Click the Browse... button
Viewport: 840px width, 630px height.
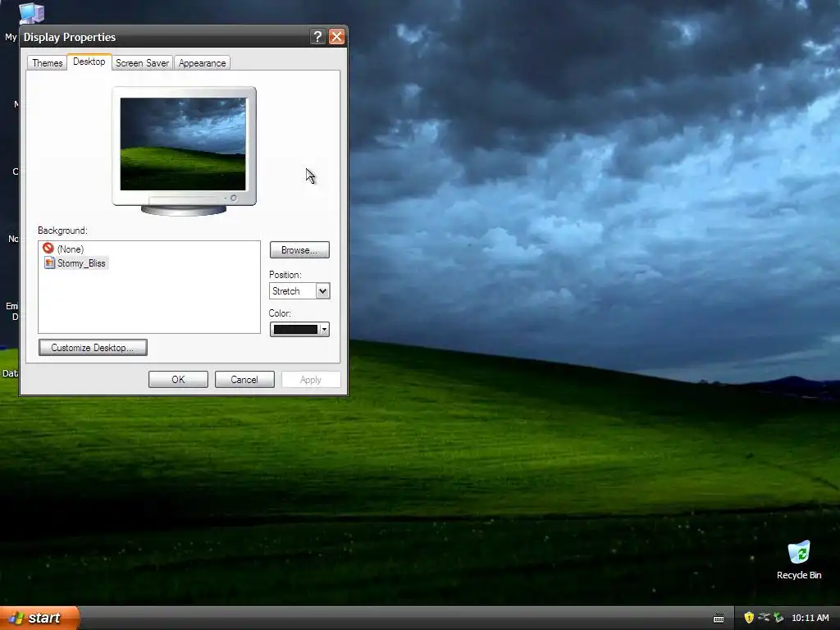click(x=299, y=249)
